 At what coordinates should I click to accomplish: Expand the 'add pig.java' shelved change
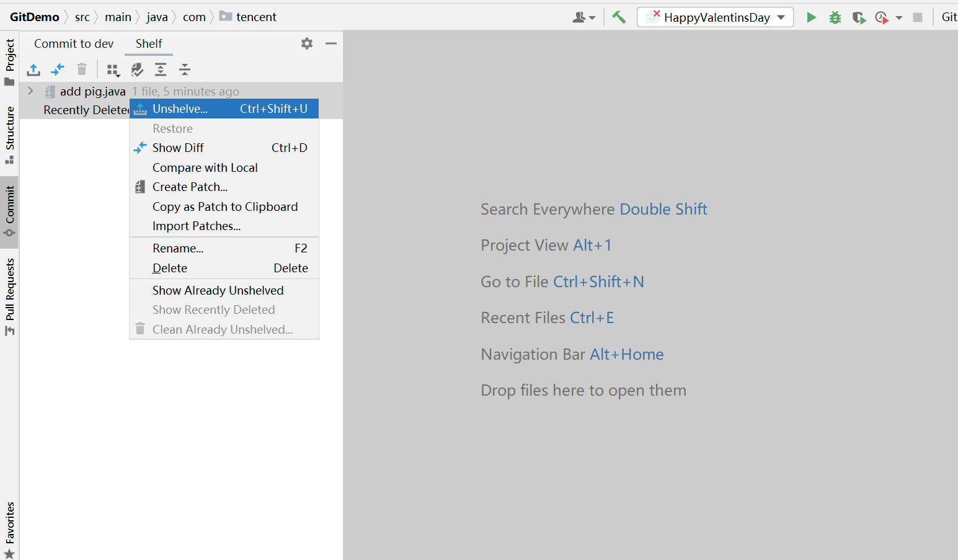30,91
